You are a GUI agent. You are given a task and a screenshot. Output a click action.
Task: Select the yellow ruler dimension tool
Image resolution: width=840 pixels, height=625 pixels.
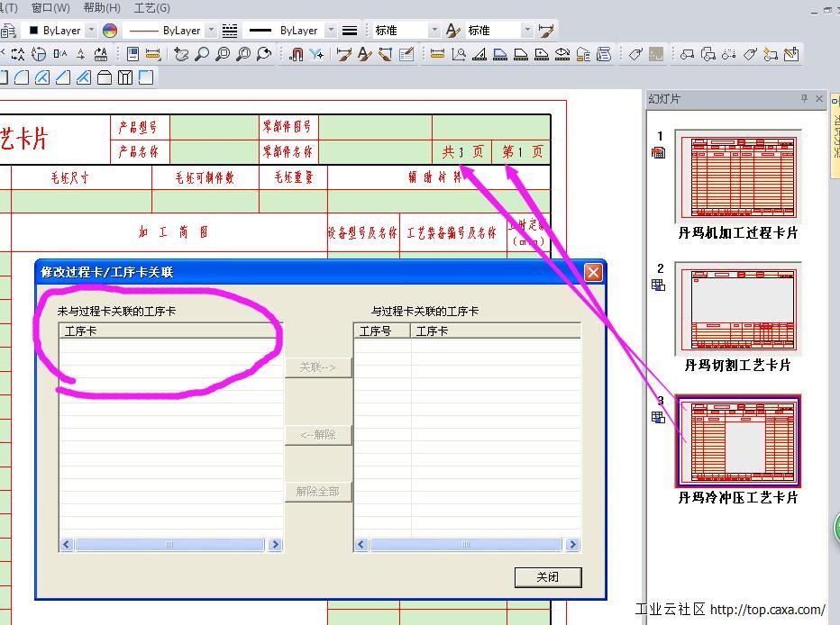click(x=437, y=54)
